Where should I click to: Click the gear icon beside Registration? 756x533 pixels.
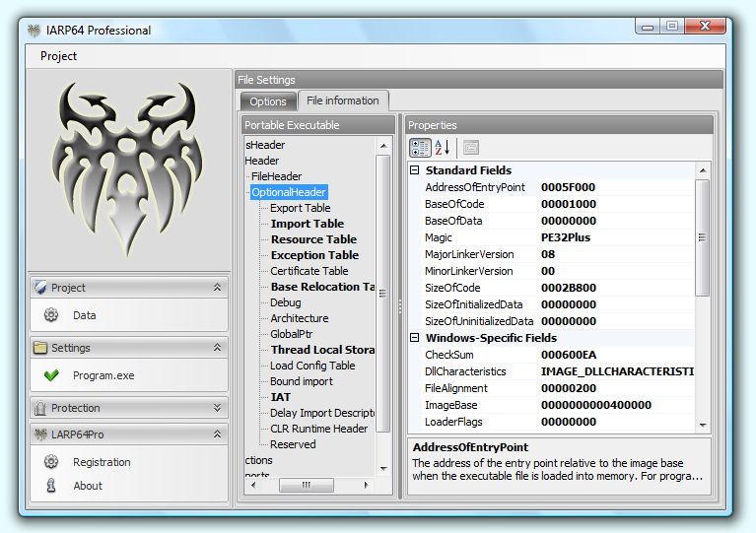point(51,462)
